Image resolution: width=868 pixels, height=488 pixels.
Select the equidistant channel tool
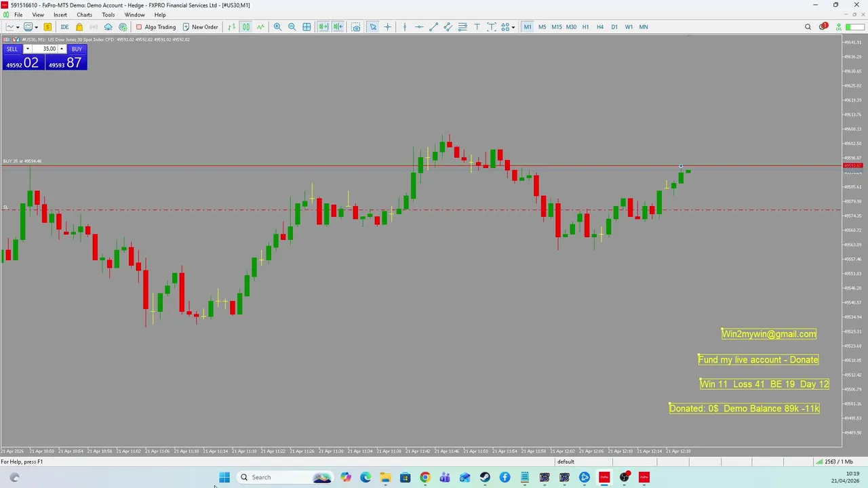tap(448, 27)
